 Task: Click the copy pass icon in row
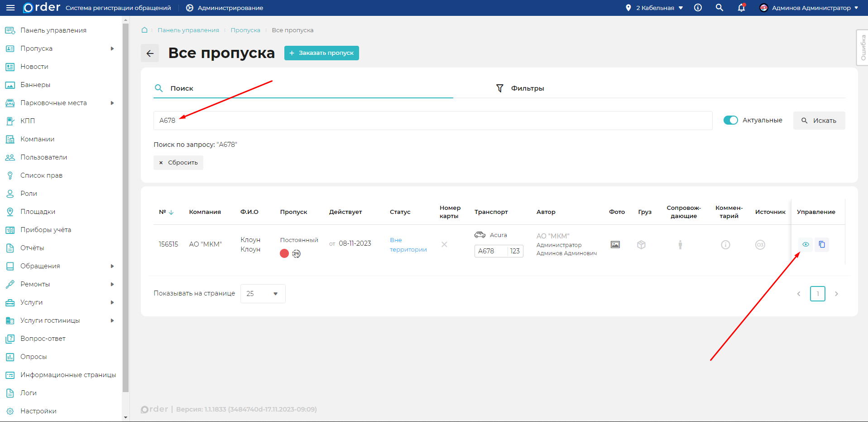(x=822, y=245)
